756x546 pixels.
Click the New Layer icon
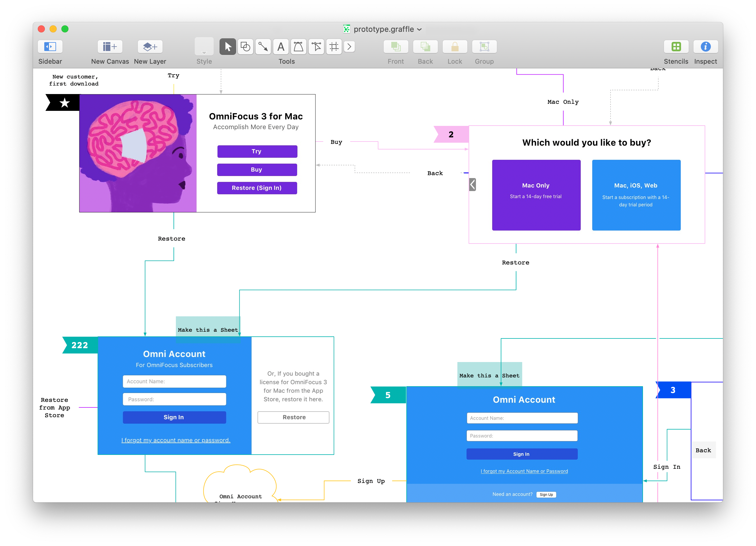(x=150, y=47)
